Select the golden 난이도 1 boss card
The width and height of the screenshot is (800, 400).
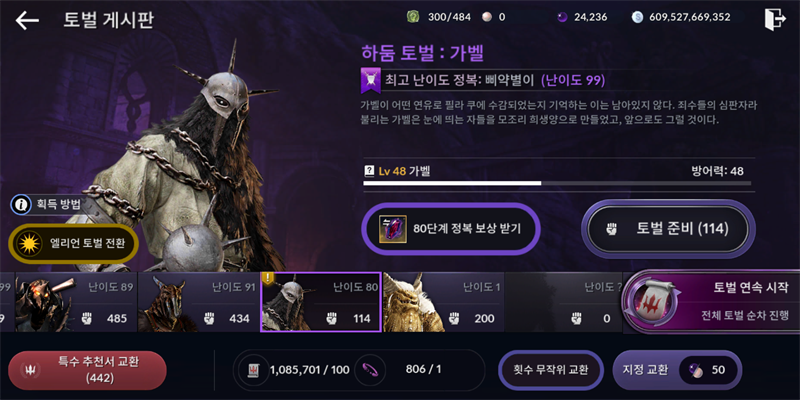coord(443,302)
